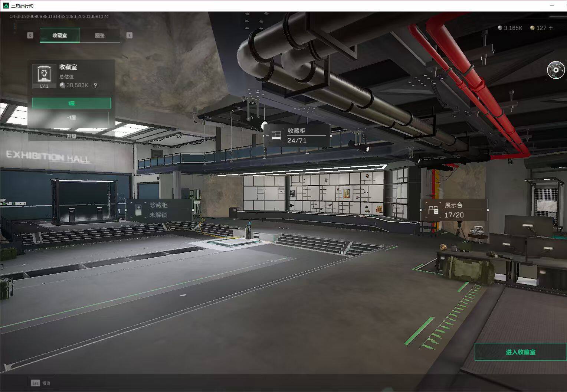Click the collection room LV.1 emblem icon

point(44,76)
